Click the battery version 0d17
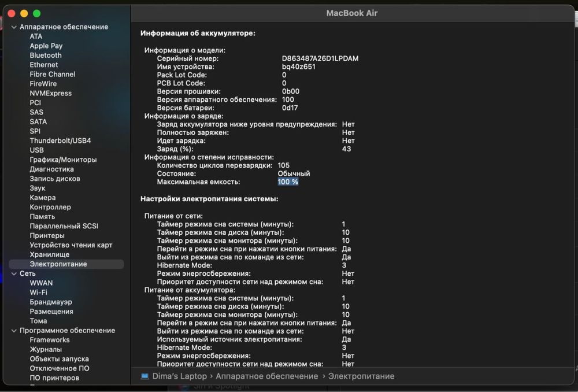 (x=290, y=108)
